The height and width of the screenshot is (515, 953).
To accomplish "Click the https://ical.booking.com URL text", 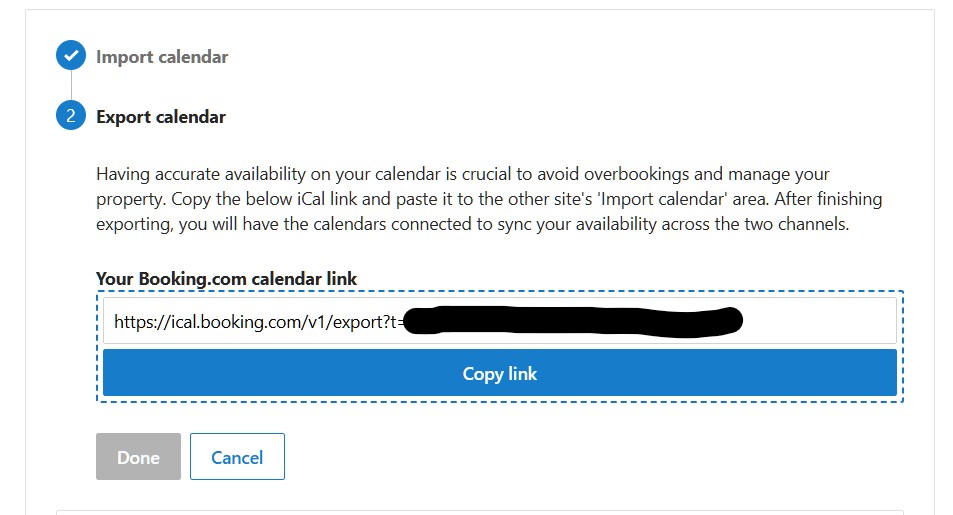I will pyautogui.click(x=255, y=322).
